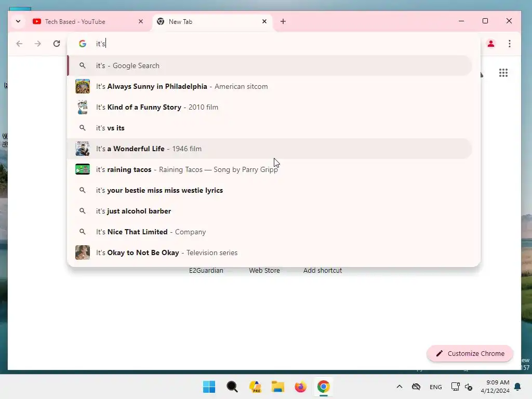Select it's just alcohol barber suggestion
Viewport: 532px width, 399px height.
(270, 211)
